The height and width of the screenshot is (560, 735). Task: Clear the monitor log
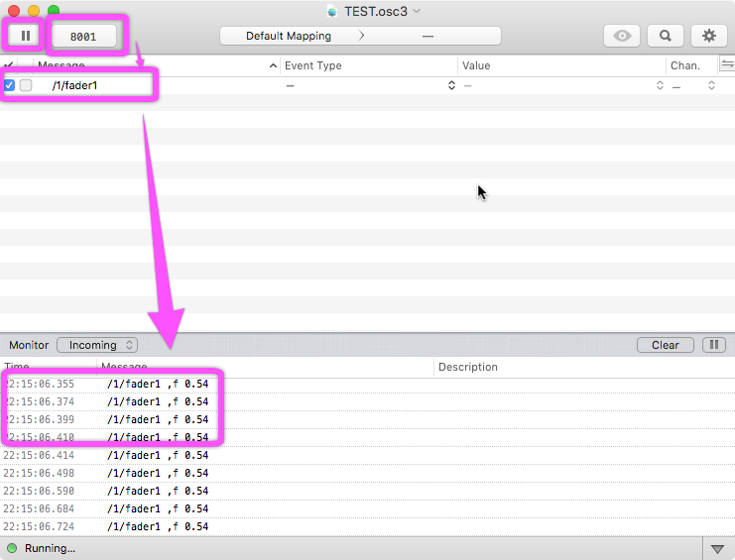(665, 345)
